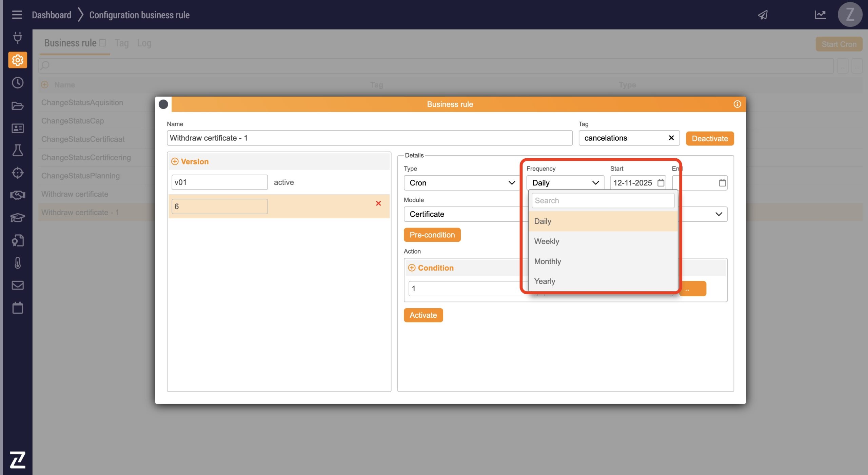Open the hamburger menu in the top bar
868x475 pixels.
[x=17, y=15]
